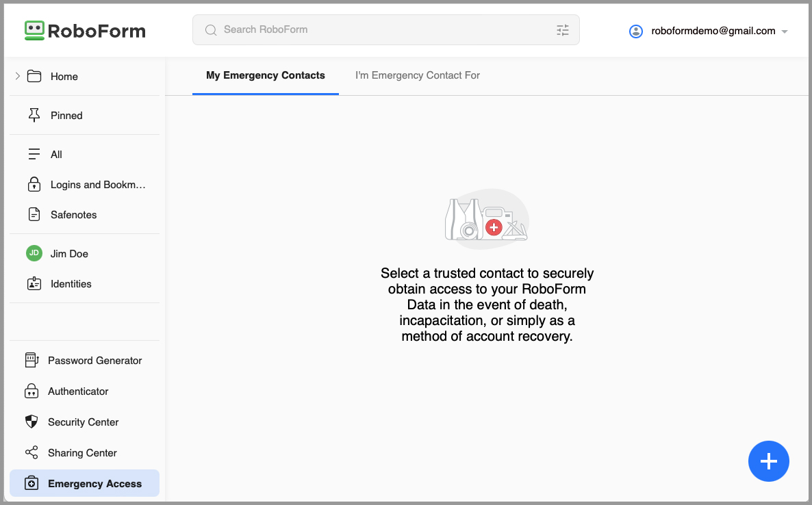Switch to My Emergency Contacts tab

(x=266, y=75)
